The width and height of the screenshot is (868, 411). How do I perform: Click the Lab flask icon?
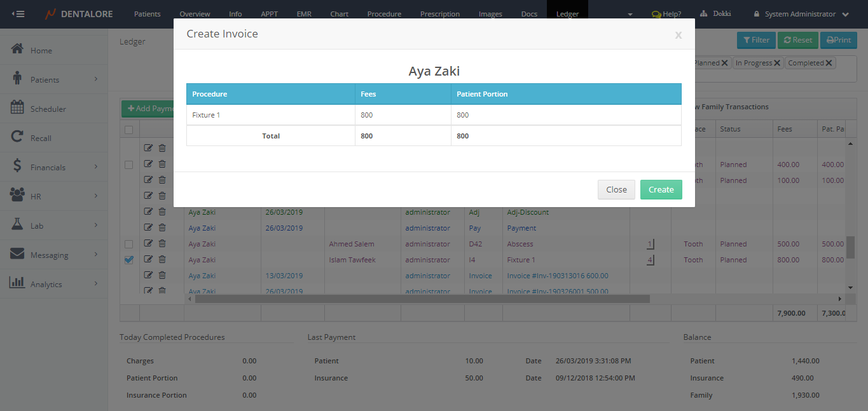pos(18,225)
